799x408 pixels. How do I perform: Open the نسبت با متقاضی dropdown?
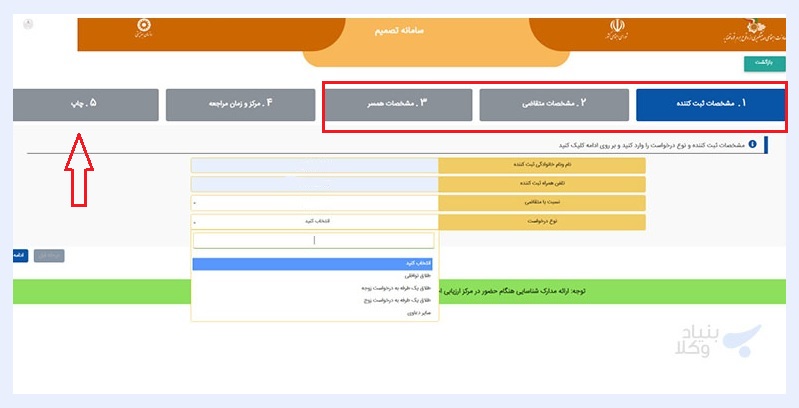pyautogui.click(x=315, y=203)
